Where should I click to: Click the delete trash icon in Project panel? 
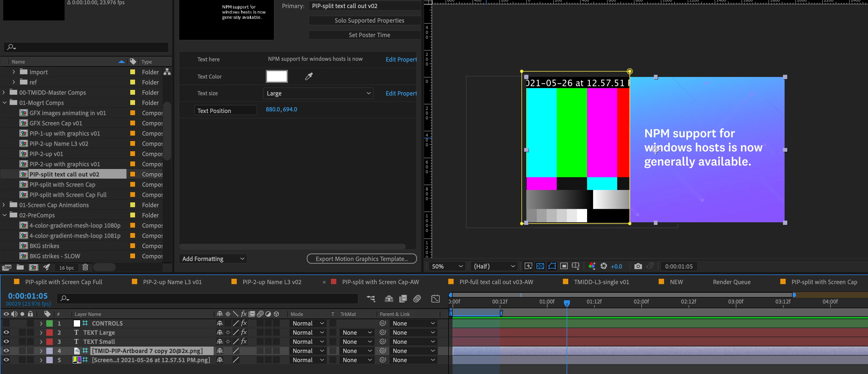coord(85,267)
